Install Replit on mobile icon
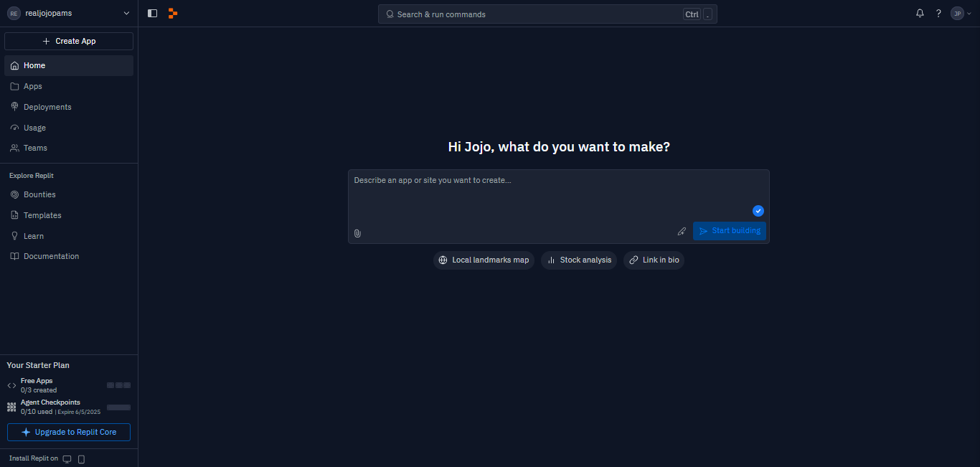Viewport: 980px width, 467px height. point(81,459)
